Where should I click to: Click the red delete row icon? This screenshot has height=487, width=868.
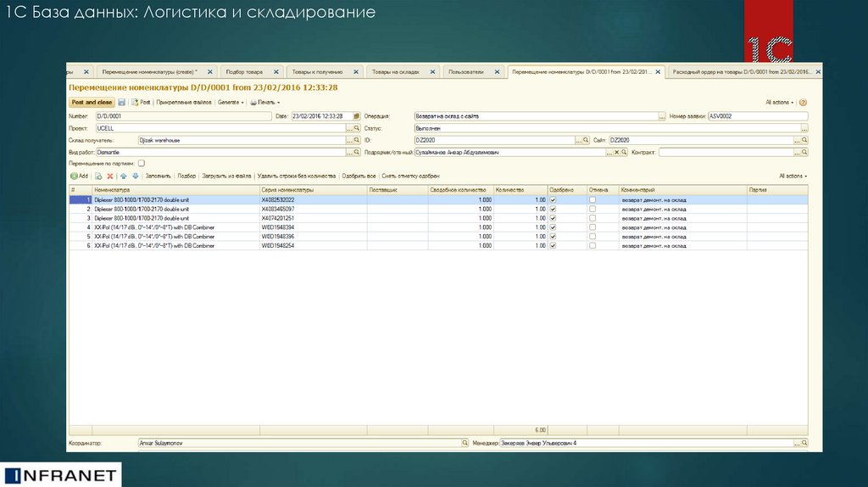(109, 176)
